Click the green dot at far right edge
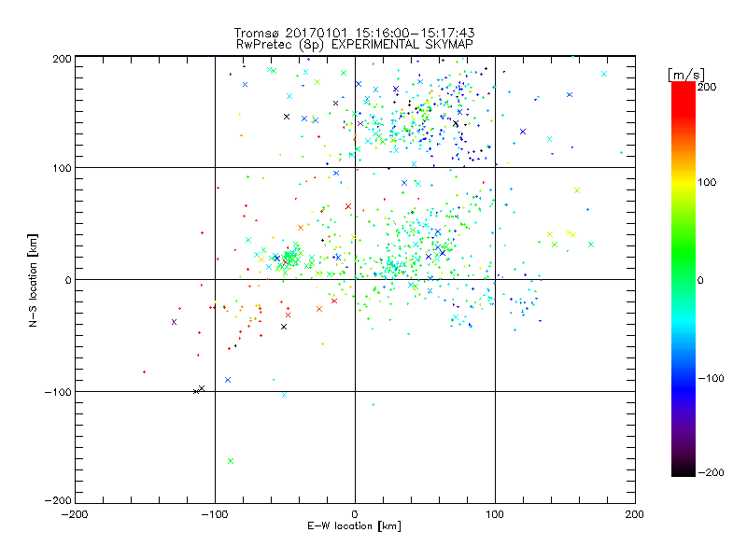 click(x=621, y=152)
